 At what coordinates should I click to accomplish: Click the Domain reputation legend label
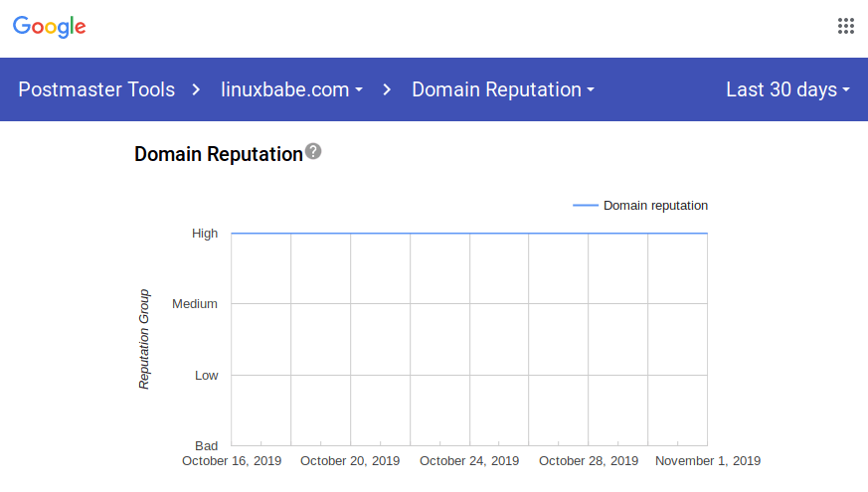coord(655,206)
